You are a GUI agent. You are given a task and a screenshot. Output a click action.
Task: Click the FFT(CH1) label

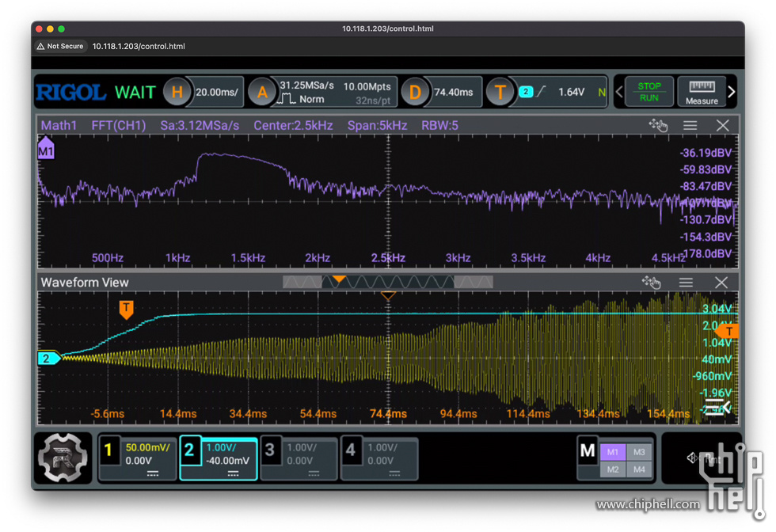118,125
